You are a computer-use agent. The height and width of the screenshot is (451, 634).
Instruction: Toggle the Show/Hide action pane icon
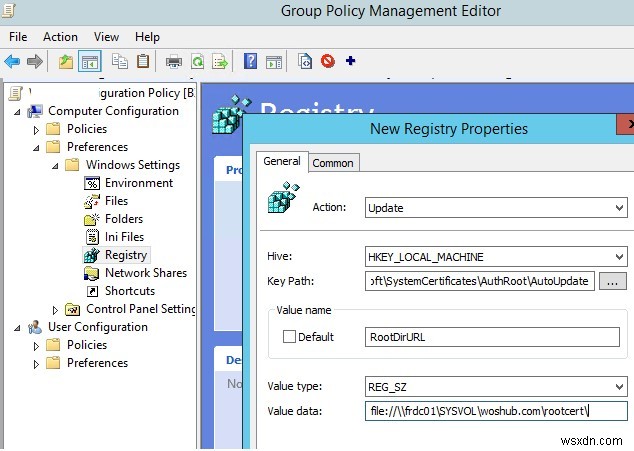[x=274, y=62]
